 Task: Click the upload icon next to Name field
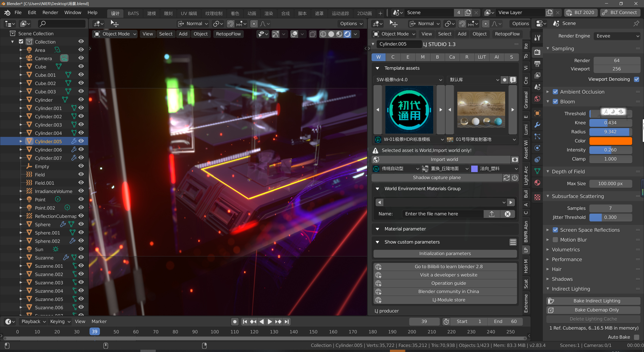tap(492, 214)
